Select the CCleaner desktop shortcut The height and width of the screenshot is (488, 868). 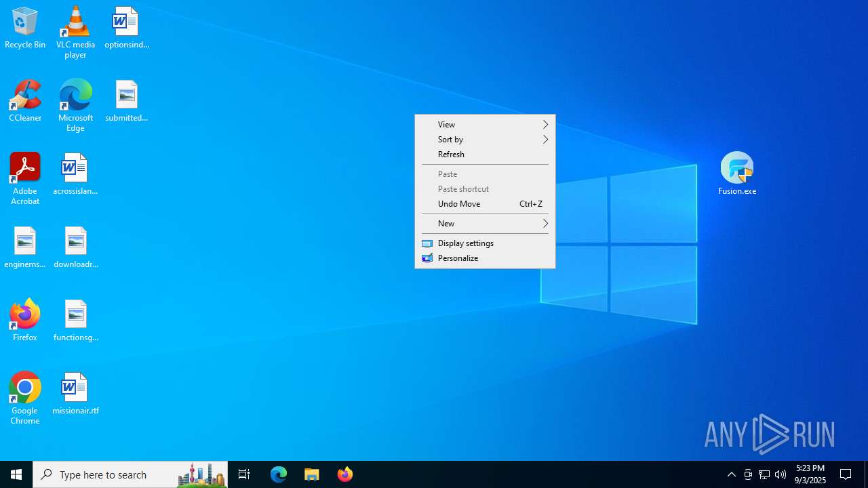point(25,101)
